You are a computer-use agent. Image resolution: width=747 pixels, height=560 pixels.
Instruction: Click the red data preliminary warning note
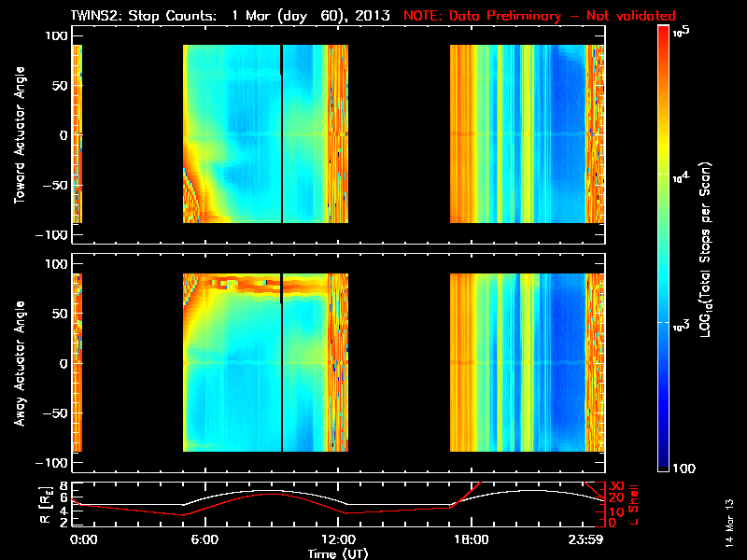click(x=540, y=16)
